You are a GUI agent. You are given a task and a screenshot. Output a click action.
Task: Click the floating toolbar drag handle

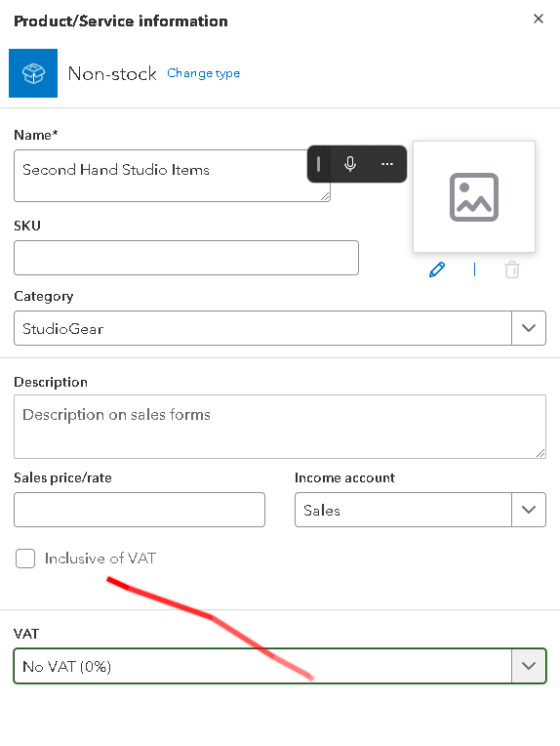tap(318, 164)
